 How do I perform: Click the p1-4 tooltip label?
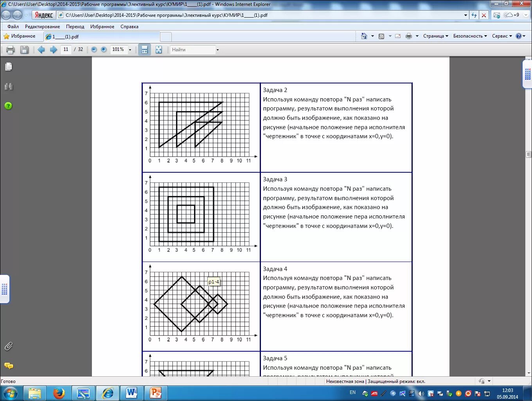(x=214, y=282)
